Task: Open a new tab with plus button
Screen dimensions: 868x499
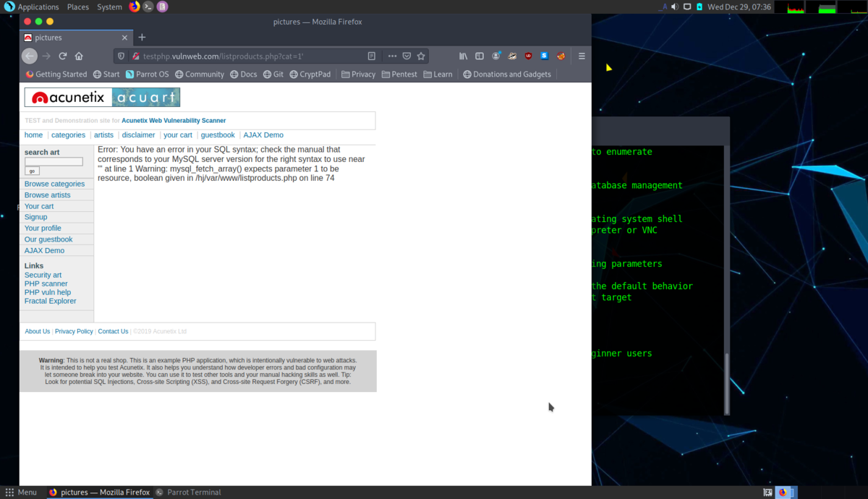Action: click(x=142, y=37)
